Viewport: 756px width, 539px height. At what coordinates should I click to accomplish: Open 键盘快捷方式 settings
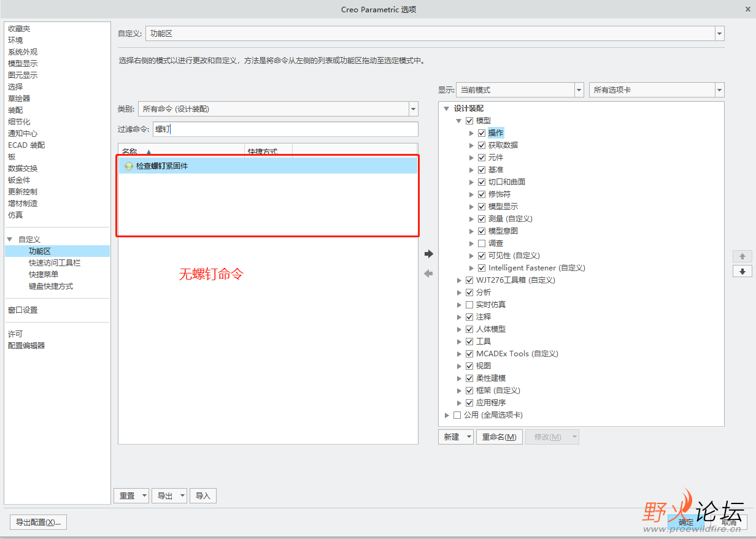click(51, 286)
